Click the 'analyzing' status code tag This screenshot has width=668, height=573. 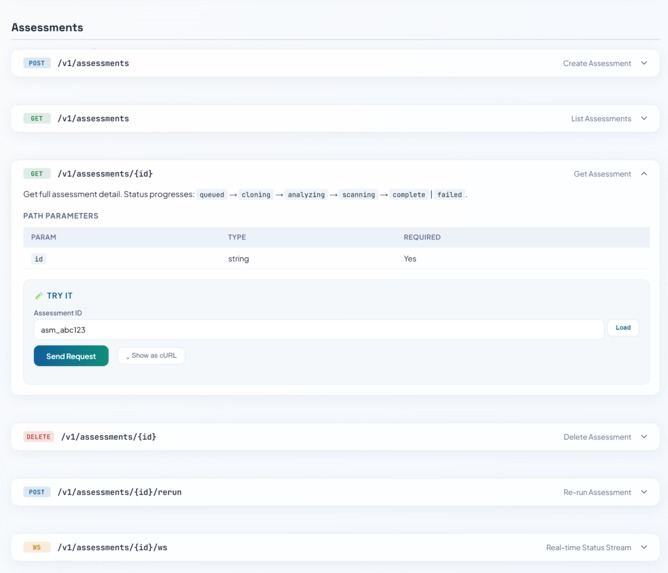coord(306,195)
